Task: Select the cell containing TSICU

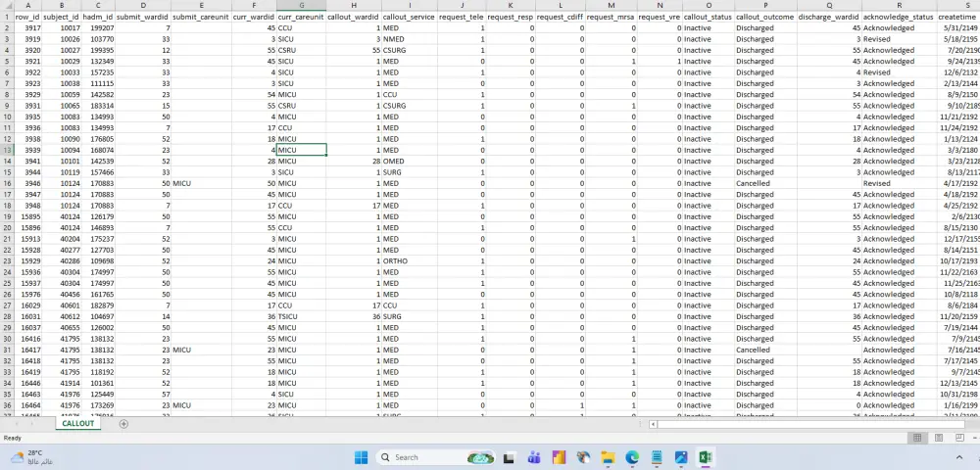Action: [301, 316]
